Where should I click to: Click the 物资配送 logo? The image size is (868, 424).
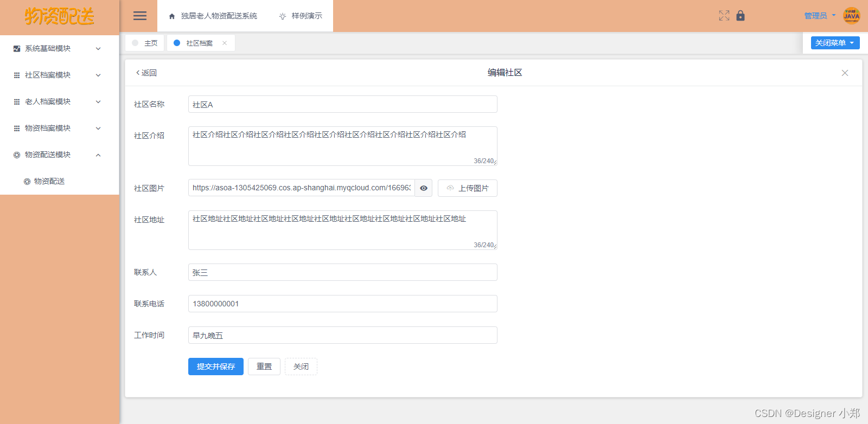coord(60,16)
